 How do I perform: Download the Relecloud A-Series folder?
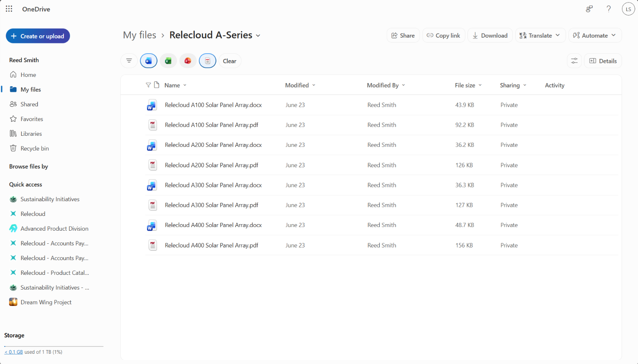tap(490, 36)
